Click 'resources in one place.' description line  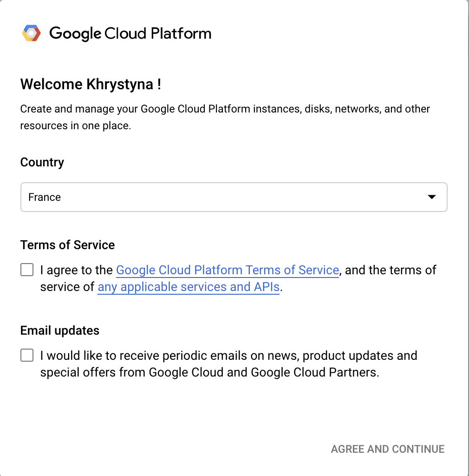75,126
